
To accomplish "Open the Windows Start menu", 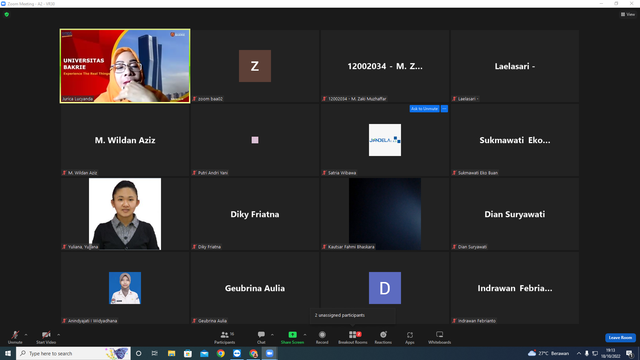I will click(x=8, y=353).
